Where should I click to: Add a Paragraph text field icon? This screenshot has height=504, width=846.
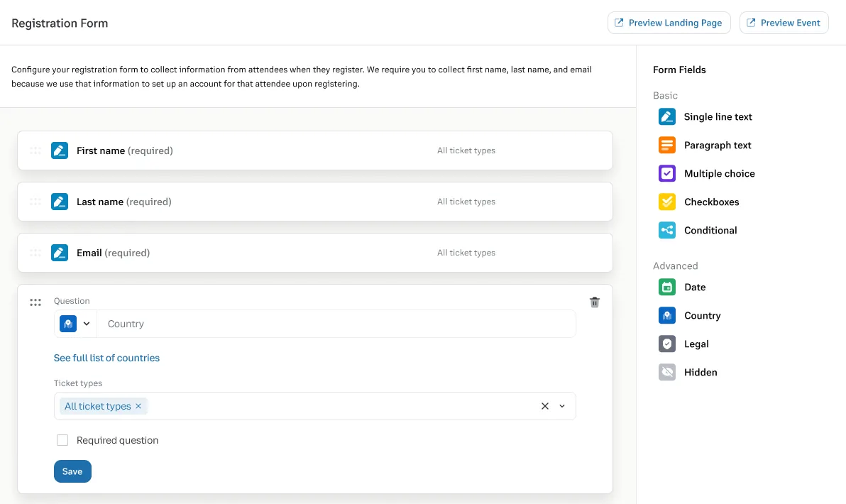coord(666,145)
